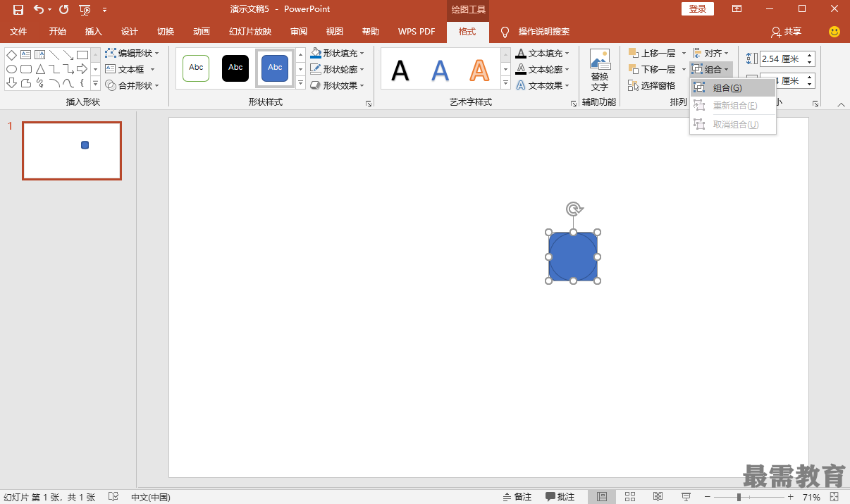Select the rectangle shape in the top row

click(x=82, y=54)
